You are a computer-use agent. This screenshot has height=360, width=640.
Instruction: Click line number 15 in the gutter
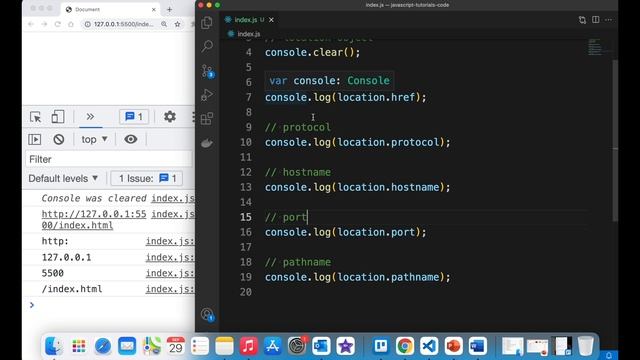point(246,217)
